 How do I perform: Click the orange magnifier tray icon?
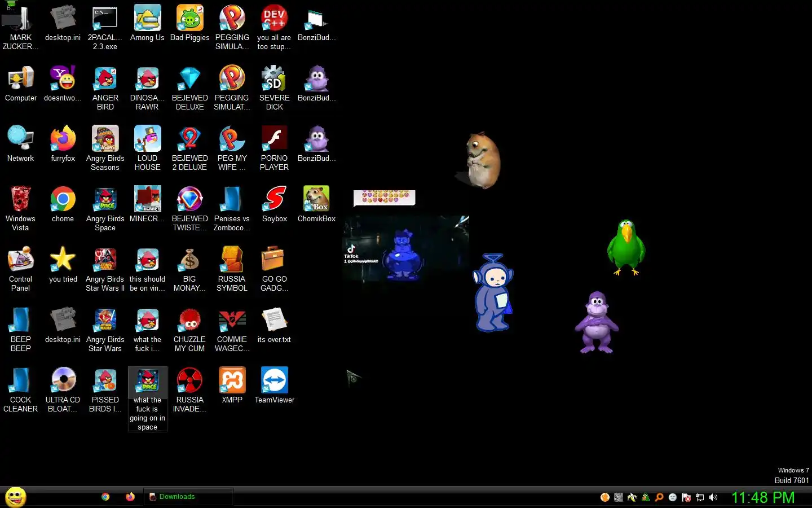coord(659,497)
